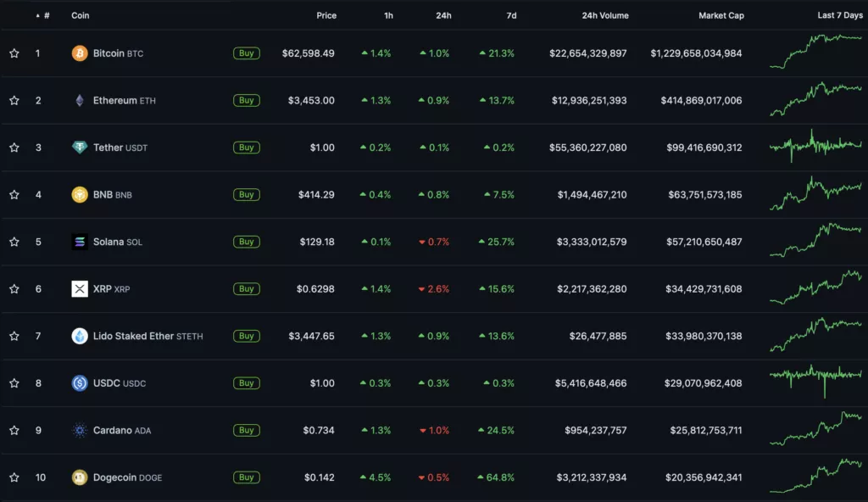868x502 pixels.
Task: Sort by 24h Volume header
Action: pos(605,15)
